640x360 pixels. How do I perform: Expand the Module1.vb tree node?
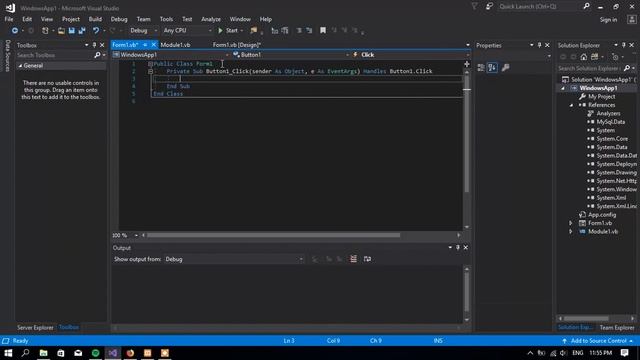[571, 231]
